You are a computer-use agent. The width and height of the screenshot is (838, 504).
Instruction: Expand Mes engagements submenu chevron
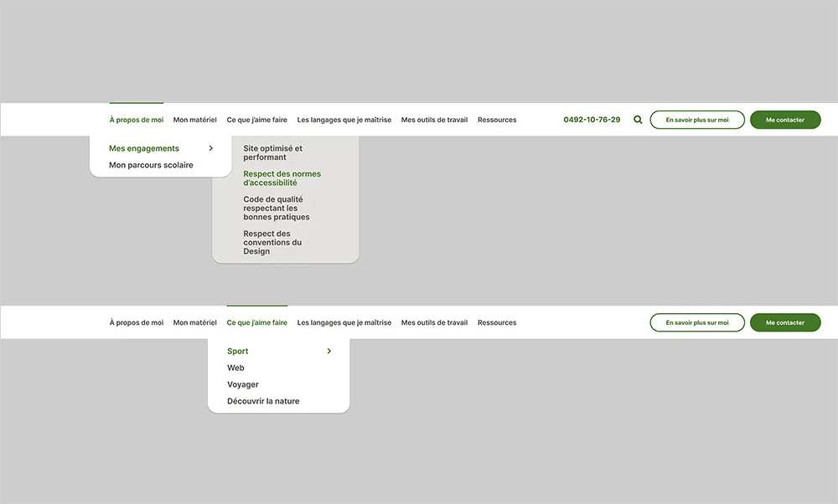pos(211,148)
